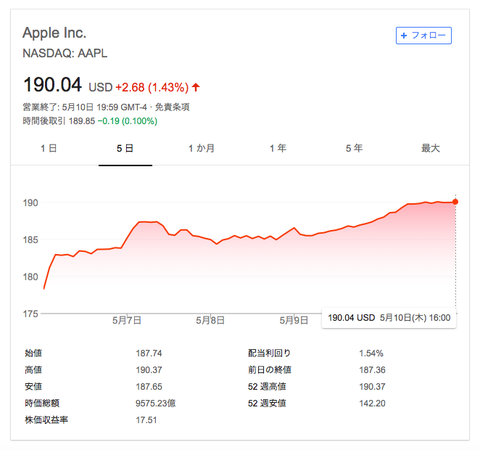Click the 190.04 USD chart tooltip

tap(389, 318)
